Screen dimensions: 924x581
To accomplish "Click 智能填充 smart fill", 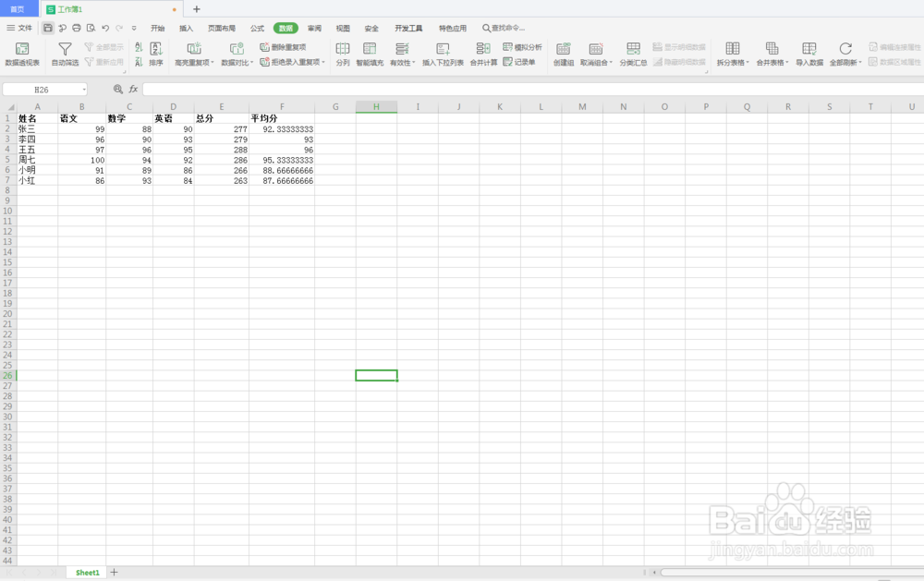I will pyautogui.click(x=370, y=54).
